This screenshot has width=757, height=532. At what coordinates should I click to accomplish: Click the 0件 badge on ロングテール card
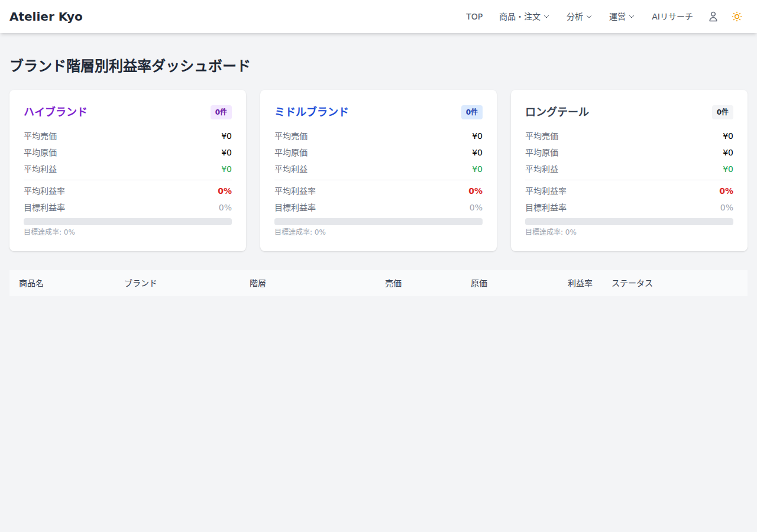click(x=723, y=112)
